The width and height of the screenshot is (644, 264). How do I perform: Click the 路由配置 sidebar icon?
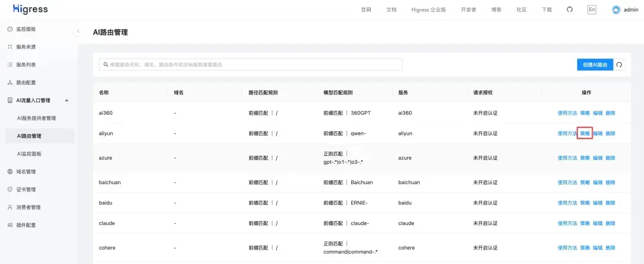(10, 82)
